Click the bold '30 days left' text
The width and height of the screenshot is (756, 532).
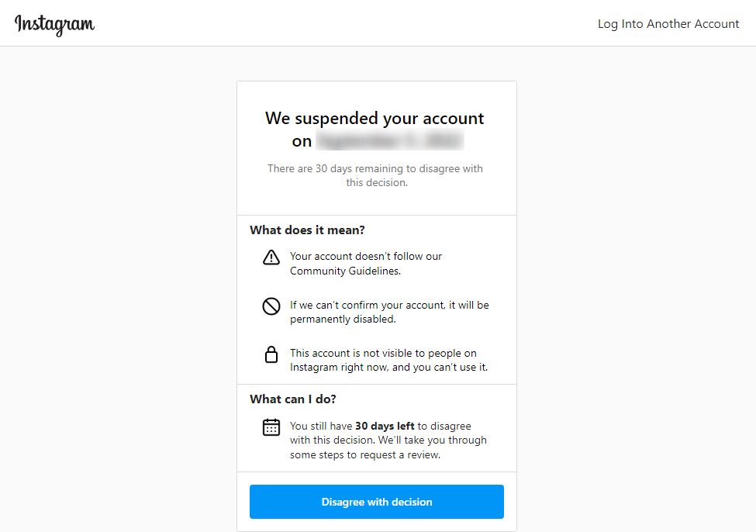[x=385, y=426]
